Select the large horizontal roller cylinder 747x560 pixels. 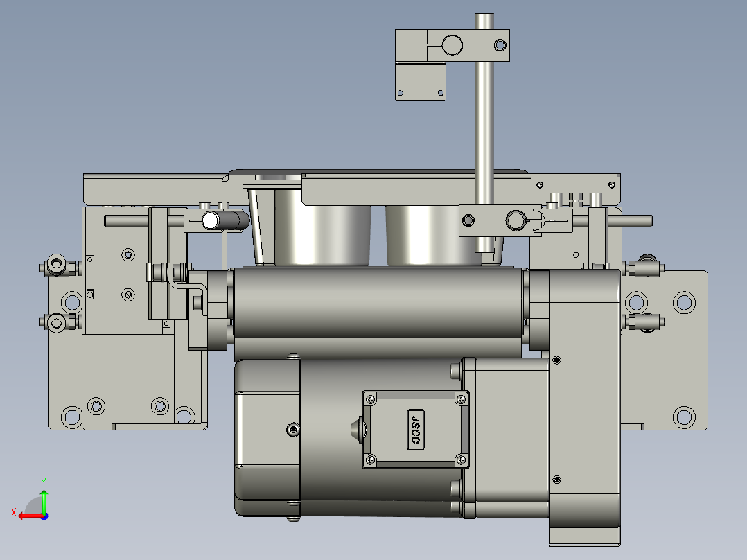[380, 303]
